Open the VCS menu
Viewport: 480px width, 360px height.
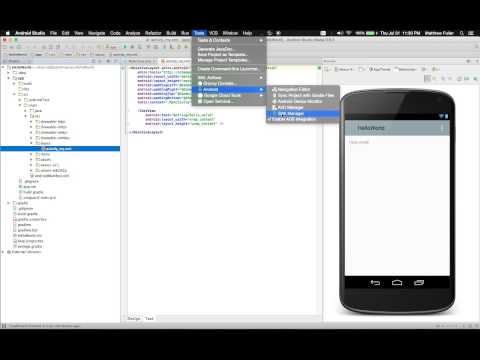click(x=213, y=33)
